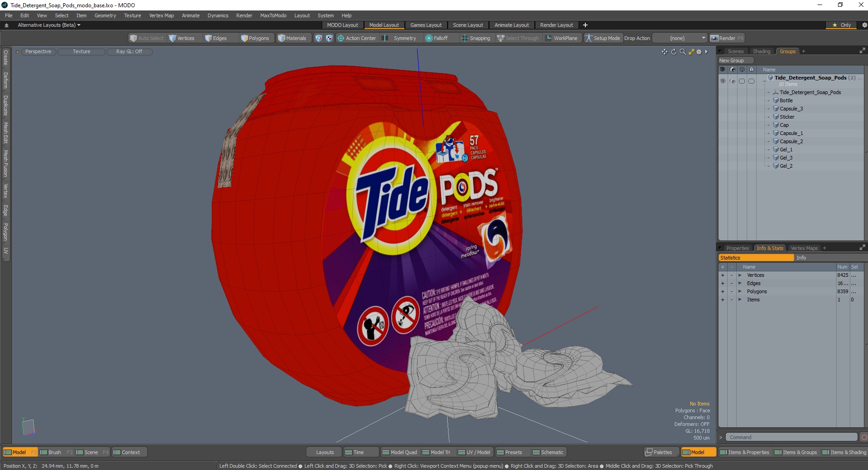Select Edges selection mode
This screenshot has width=868, height=470.
[x=216, y=38]
